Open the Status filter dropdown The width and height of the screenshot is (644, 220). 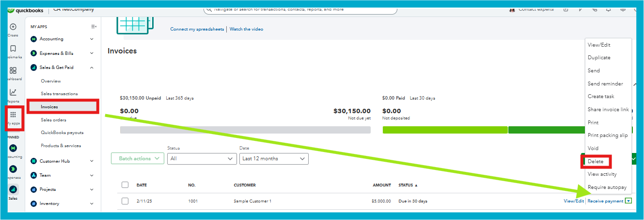point(202,158)
